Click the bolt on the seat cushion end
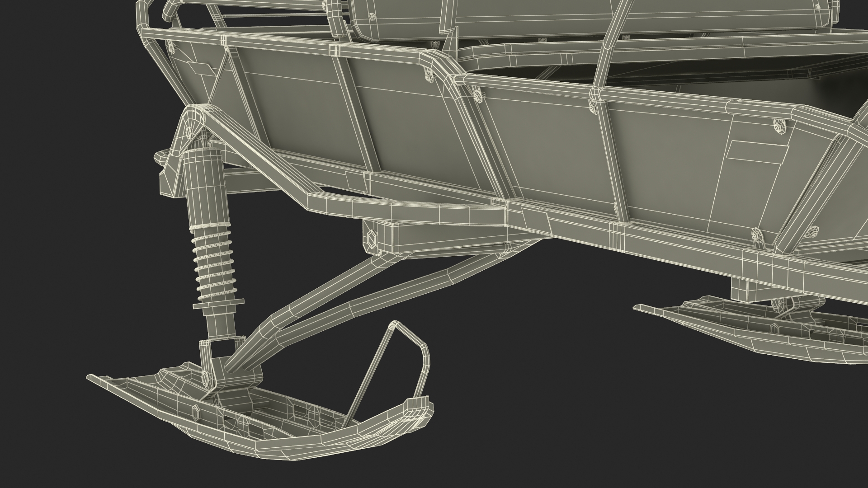 click(x=372, y=17)
